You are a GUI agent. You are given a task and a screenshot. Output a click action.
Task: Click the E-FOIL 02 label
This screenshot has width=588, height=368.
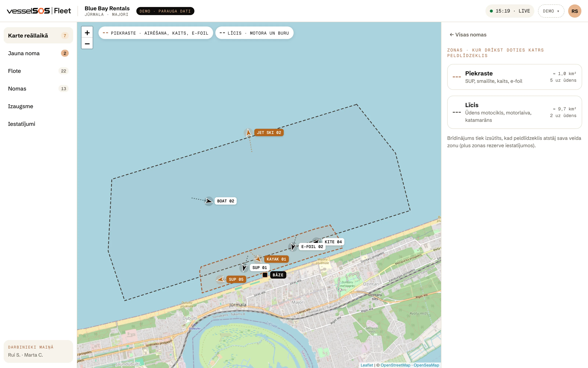pyautogui.click(x=312, y=247)
